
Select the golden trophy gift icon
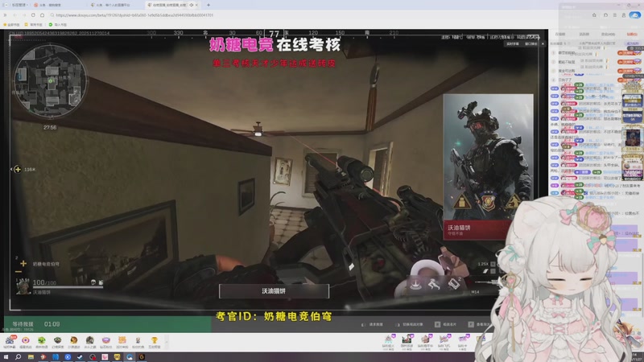point(155,342)
